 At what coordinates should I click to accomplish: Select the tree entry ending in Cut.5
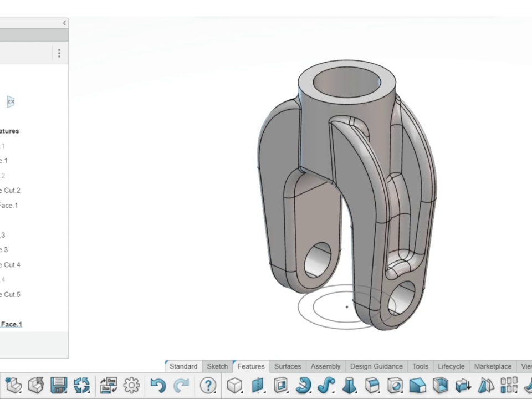click(10, 294)
